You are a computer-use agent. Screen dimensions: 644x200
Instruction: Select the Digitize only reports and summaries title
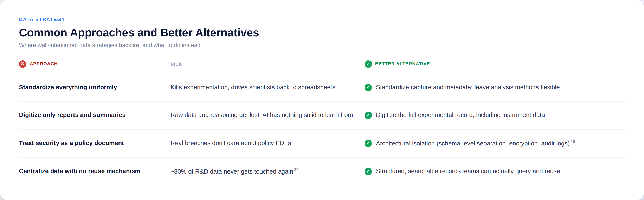pos(72,115)
